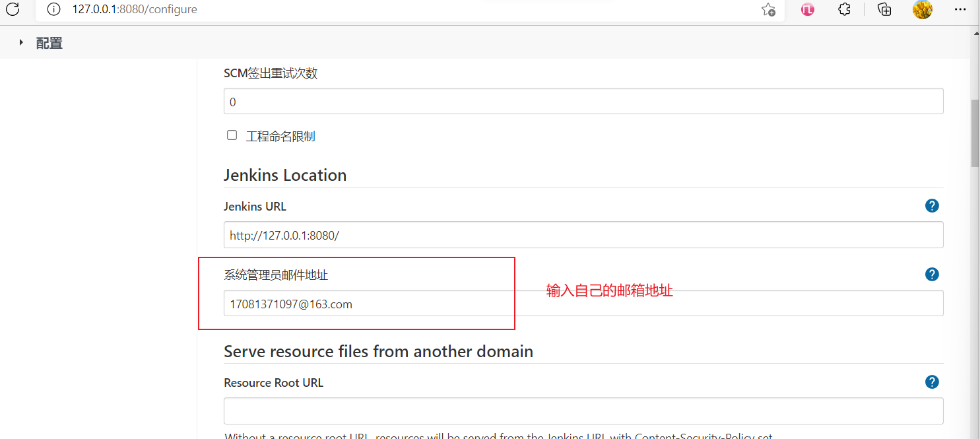Open the Collections icon in browser toolbar
Viewport: 980px width, 439px height.
[884, 9]
